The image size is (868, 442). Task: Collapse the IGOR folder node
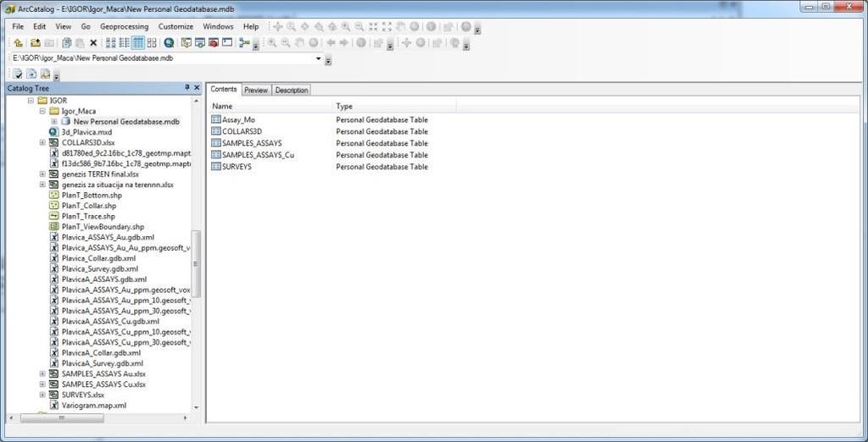[x=31, y=101]
